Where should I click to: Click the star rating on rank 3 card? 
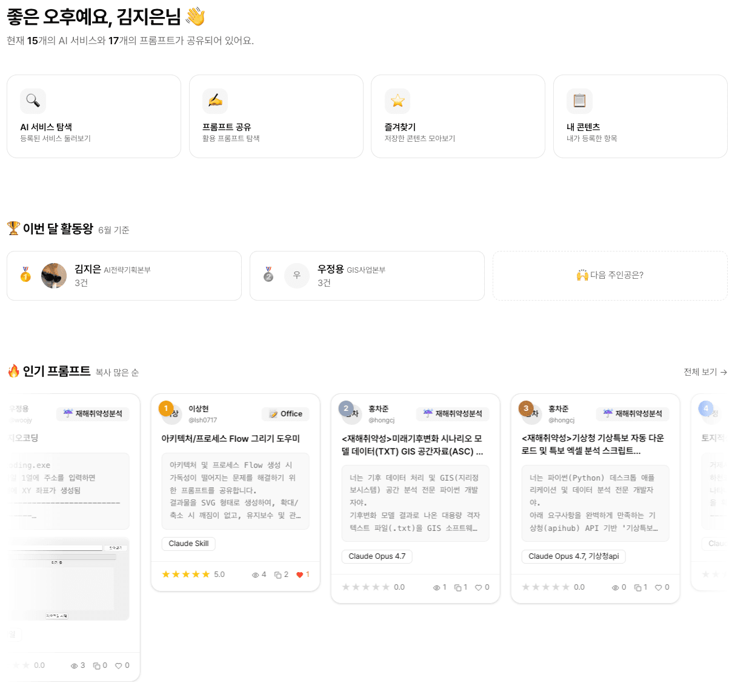pos(553,587)
